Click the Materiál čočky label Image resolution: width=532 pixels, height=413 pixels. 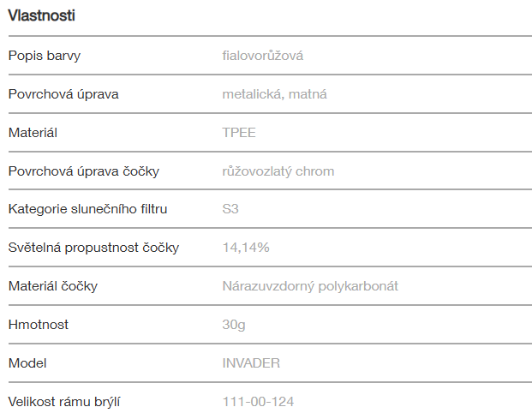[53, 286]
